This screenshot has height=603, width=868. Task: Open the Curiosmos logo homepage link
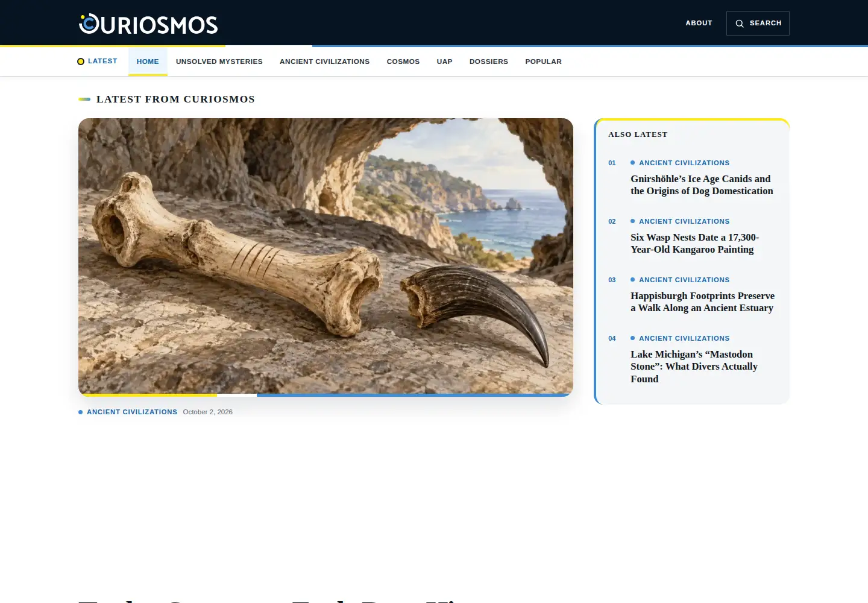[148, 24]
